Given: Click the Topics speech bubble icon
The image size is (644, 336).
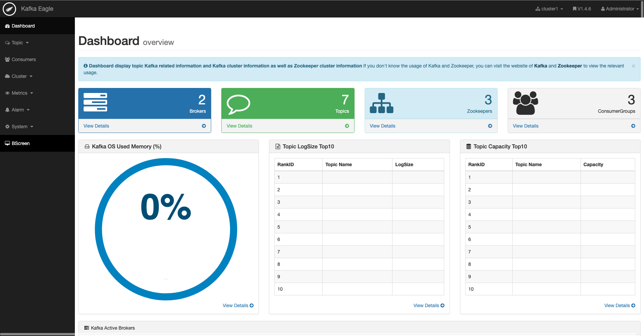Looking at the screenshot, I should click(x=238, y=104).
